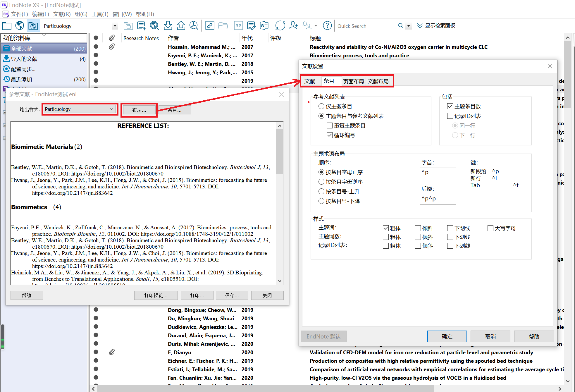Switch to Online Search Mode globe icon
575x392 pixels.
20,26
